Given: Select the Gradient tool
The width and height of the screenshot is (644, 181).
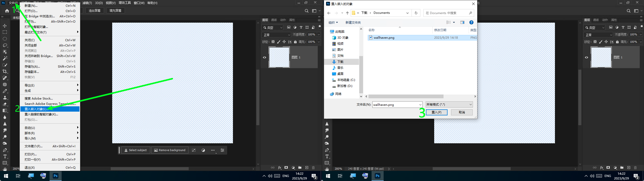Looking at the screenshot, I should [5, 111].
